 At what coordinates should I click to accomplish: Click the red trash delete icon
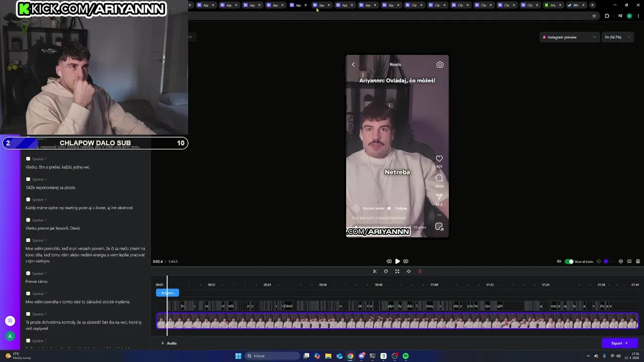click(420, 271)
